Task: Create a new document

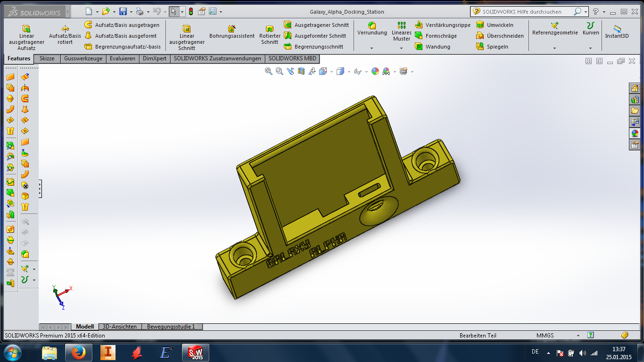Action: (x=89, y=11)
